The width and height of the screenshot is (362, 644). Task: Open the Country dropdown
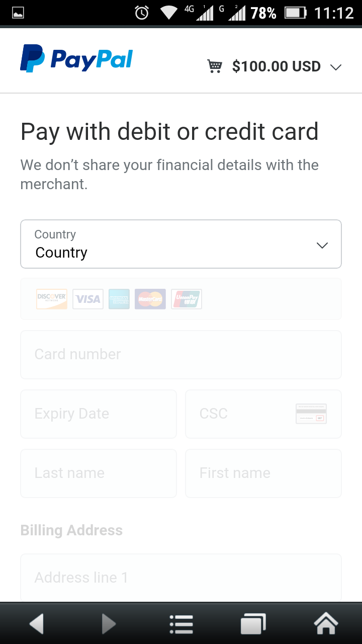click(181, 244)
